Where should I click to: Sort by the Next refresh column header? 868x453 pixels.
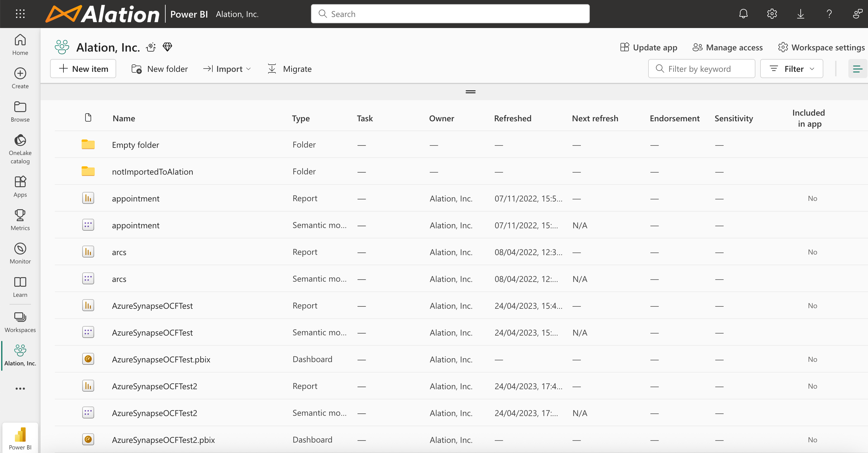tap(595, 118)
